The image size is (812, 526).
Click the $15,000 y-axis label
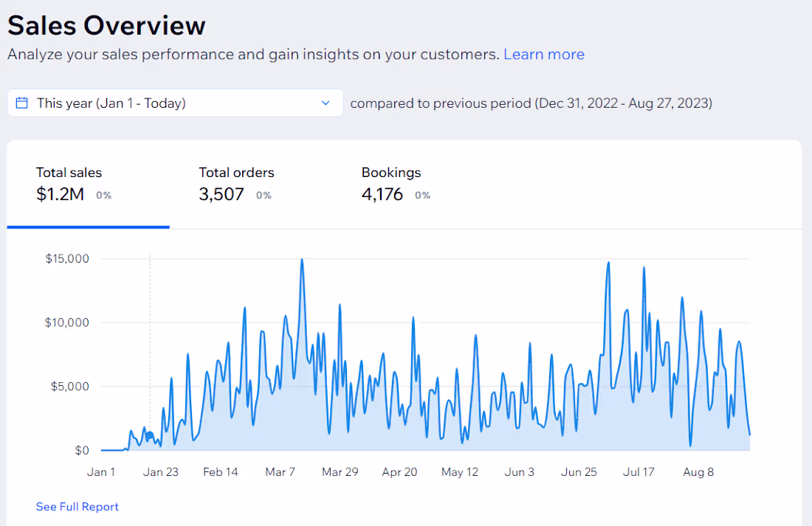[x=67, y=258]
